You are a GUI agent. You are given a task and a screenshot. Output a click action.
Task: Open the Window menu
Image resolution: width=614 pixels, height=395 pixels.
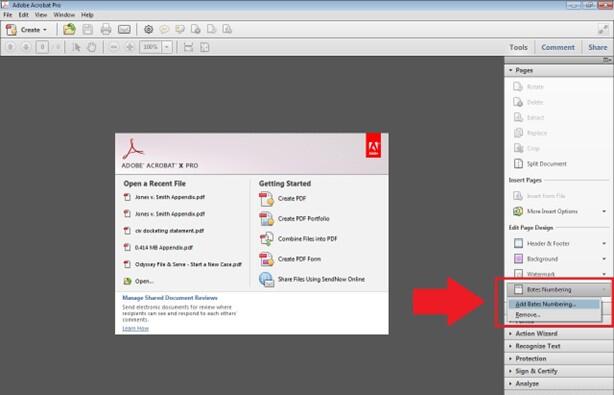tap(64, 15)
